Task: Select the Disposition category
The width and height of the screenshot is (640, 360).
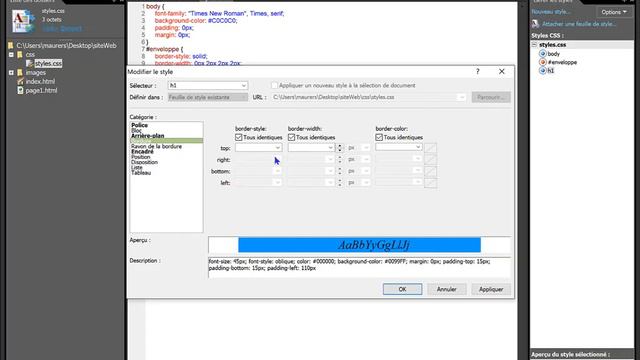Action: pyautogui.click(x=144, y=162)
